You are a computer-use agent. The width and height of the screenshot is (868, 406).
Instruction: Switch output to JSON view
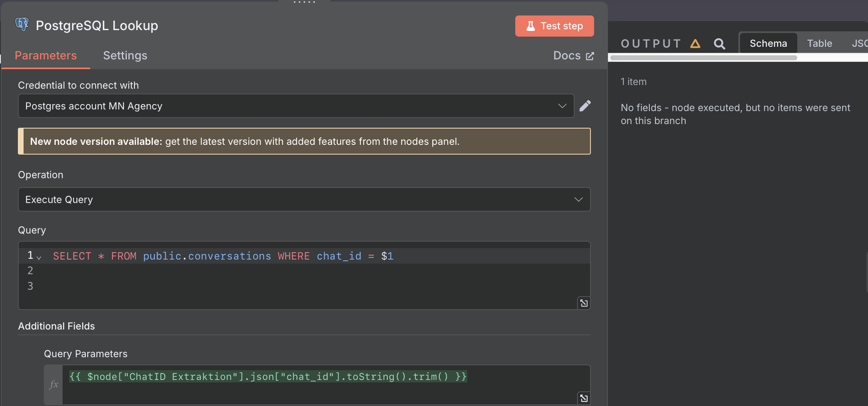click(859, 43)
